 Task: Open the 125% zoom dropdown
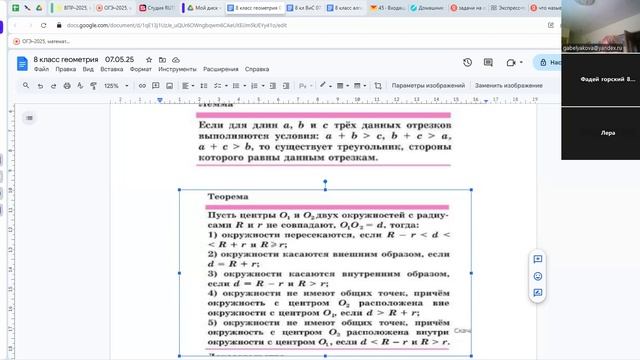point(116,86)
